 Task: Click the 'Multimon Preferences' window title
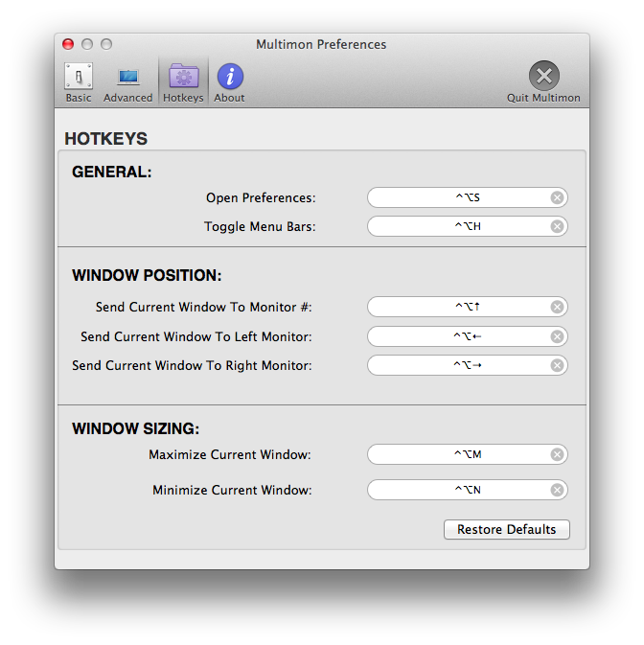[x=321, y=44]
